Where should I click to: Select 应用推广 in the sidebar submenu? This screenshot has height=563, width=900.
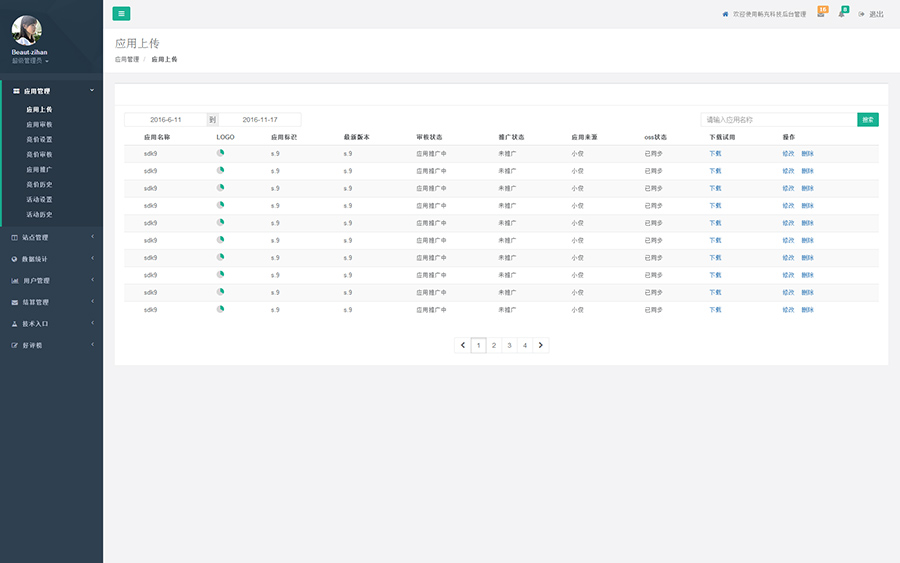click(39, 170)
